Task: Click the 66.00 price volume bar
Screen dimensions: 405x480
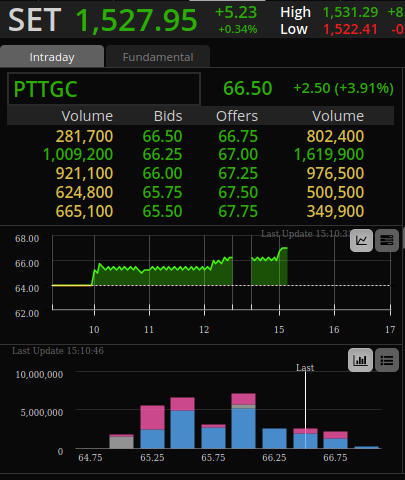Action: 243,421
